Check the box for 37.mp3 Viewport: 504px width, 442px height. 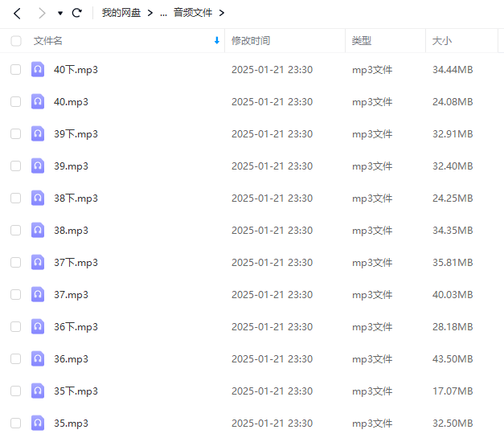tap(16, 294)
